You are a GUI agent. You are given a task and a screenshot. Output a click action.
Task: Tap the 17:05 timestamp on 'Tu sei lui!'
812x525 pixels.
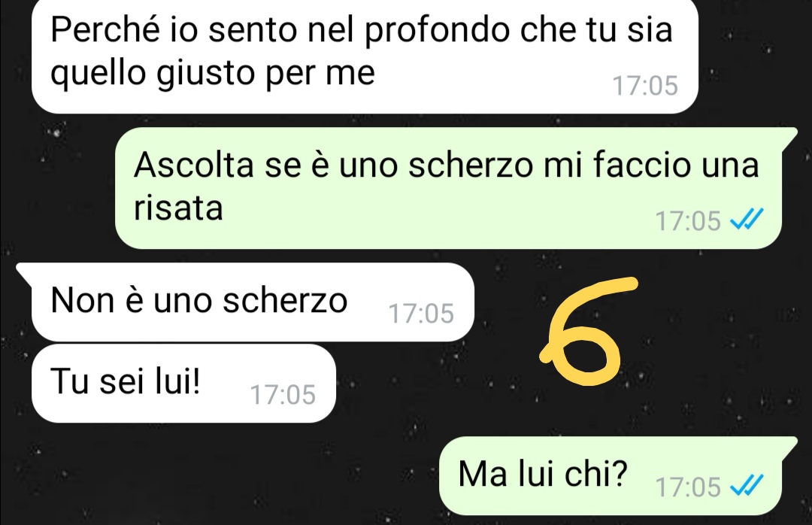click(x=283, y=395)
